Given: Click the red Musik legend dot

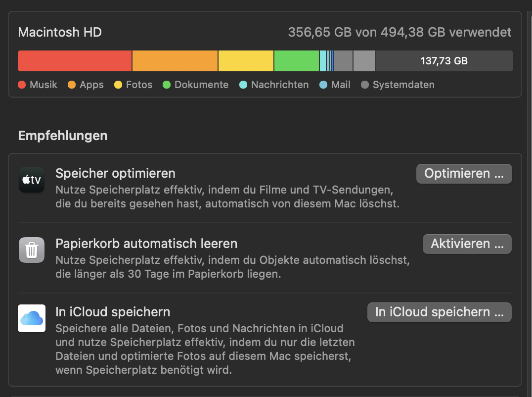Looking at the screenshot, I should tap(22, 85).
